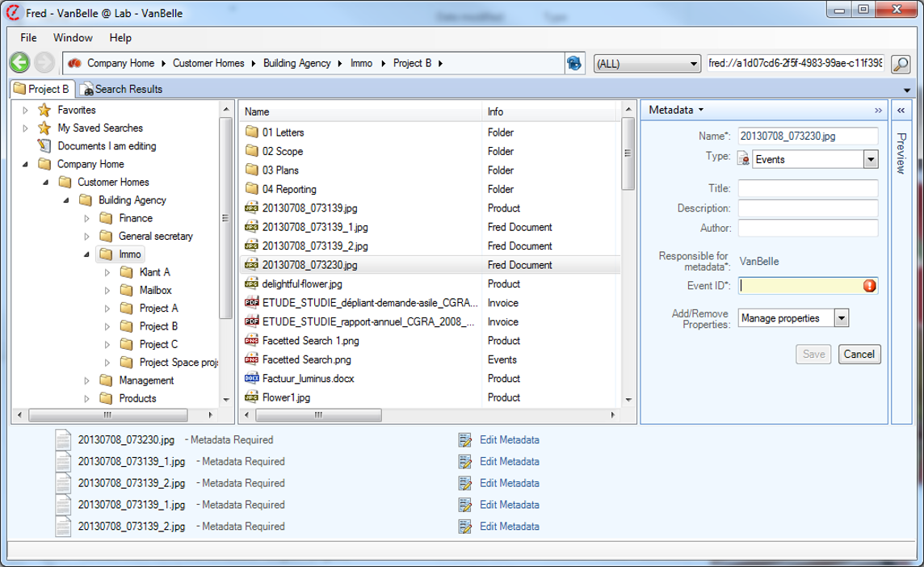Open the Manage properties dropdown
The height and width of the screenshot is (567, 924).
click(x=842, y=318)
